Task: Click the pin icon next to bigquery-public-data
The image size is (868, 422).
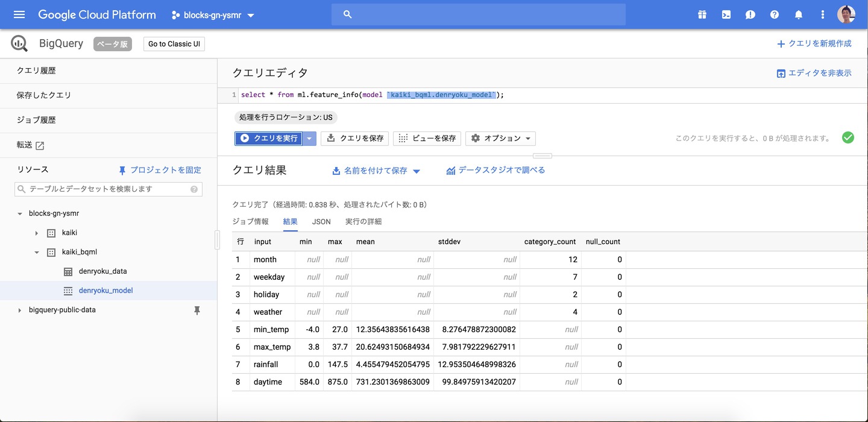Action: coord(197,310)
